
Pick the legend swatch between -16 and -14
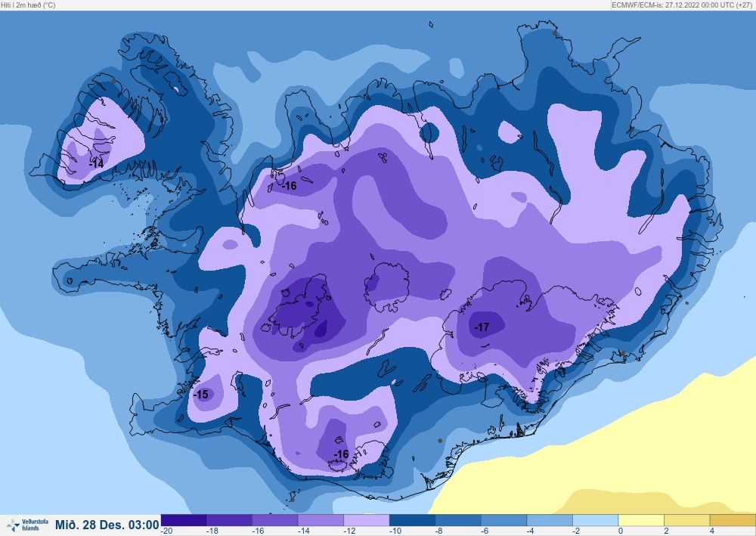(275, 521)
